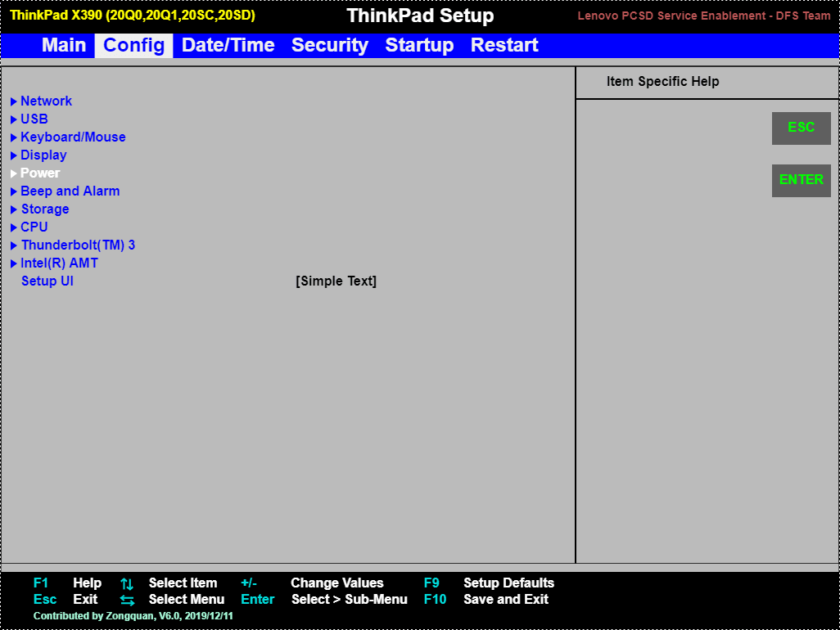Click the ThinkPad Setup title
840x630 pixels.
click(420, 16)
